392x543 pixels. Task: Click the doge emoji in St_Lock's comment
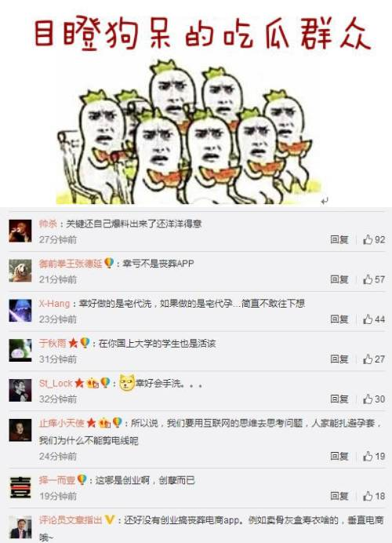click(x=127, y=383)
